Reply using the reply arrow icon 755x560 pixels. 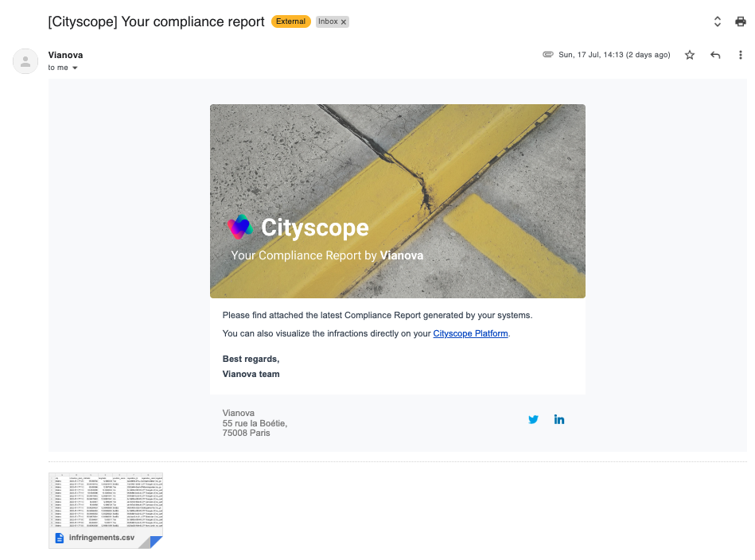(715, 55)
